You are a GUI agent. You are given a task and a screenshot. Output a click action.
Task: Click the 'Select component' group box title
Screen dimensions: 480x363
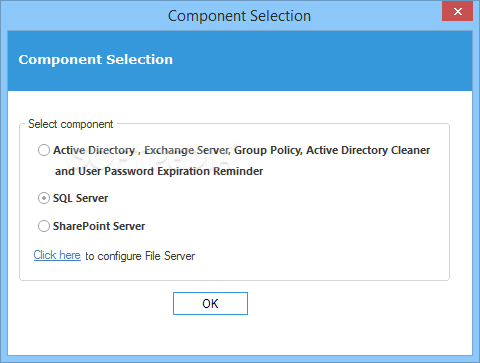coord(71,124)
